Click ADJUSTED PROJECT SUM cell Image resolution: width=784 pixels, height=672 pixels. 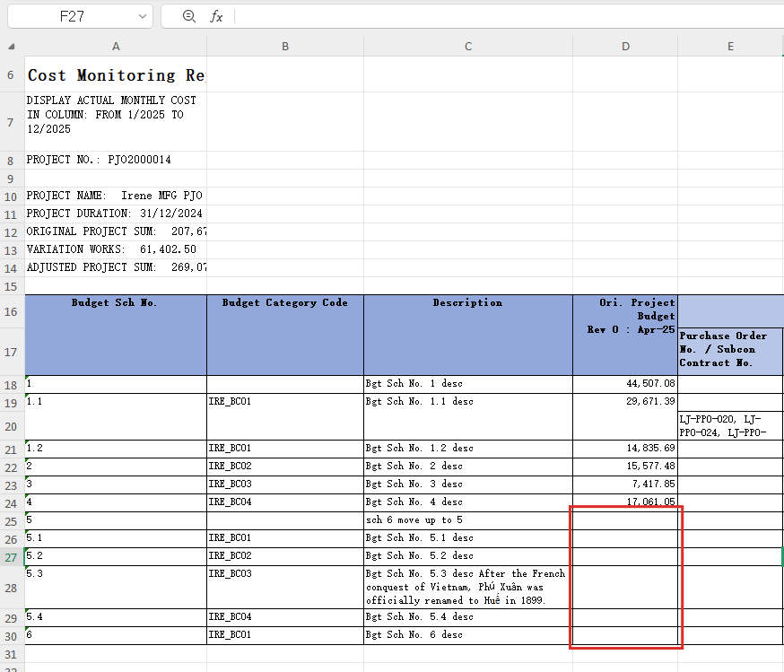pyautogui.click(x=116, y=268)
